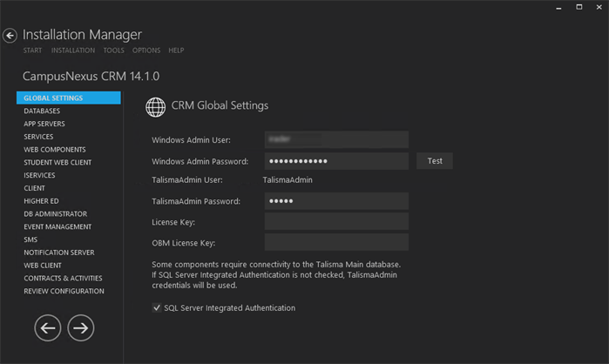The image size is (609, 364).
Task: Go to previous step with left arrow
Action: click(48, 328)
